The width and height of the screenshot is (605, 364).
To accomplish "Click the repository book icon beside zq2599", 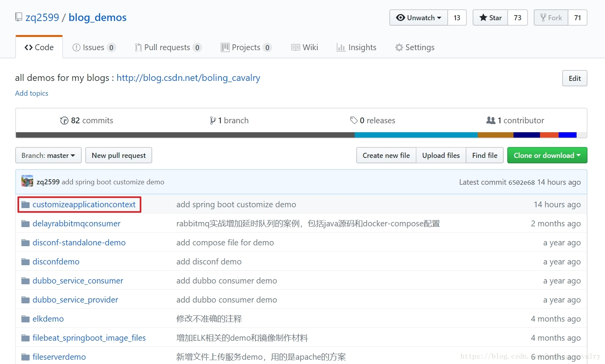I will click(19, 17).
